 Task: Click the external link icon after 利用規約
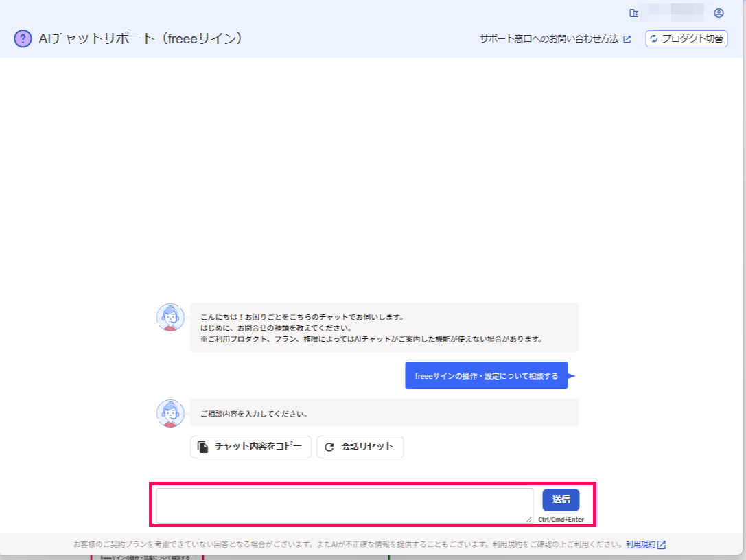coord(662,545)
